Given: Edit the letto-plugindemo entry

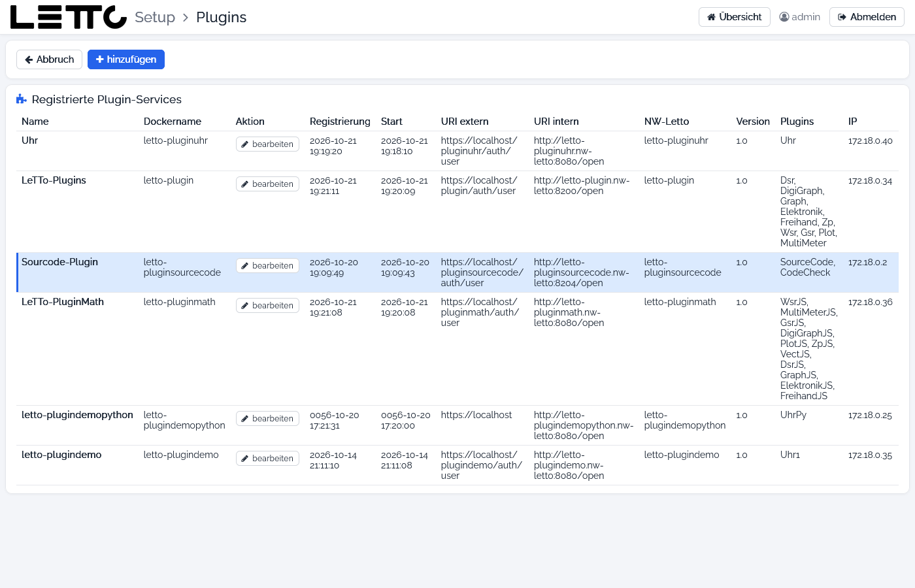Looking at the screenshot, I should click(x=267, y=459).
